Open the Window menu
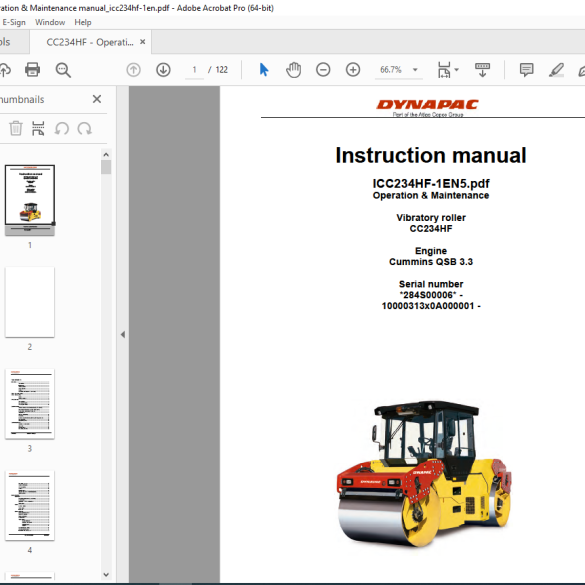The image size is (585, 585). [x=50, y=22]
